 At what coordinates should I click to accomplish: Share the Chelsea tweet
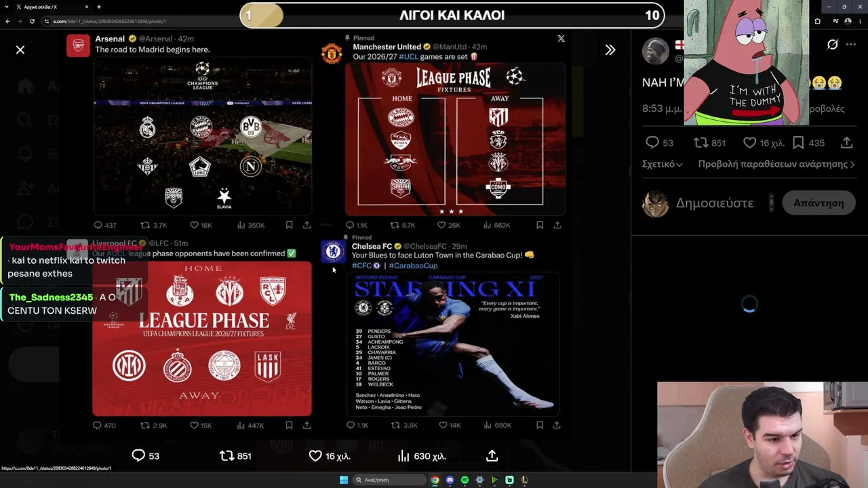[557, 425]
